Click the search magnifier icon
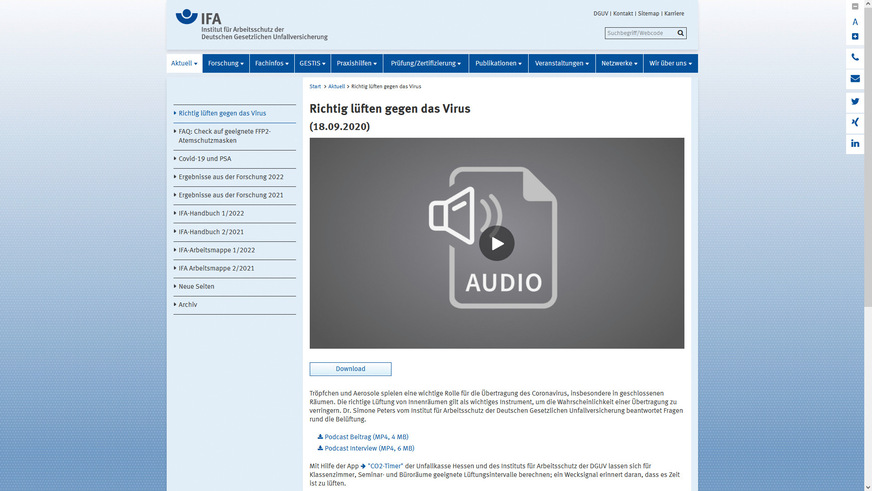 681,33
